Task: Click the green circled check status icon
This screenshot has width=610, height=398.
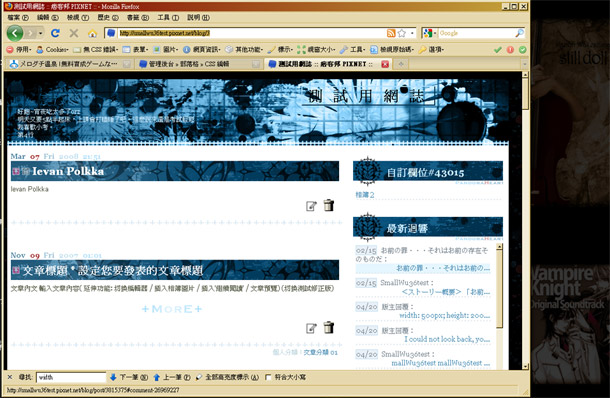Action: tap(522, 49)
